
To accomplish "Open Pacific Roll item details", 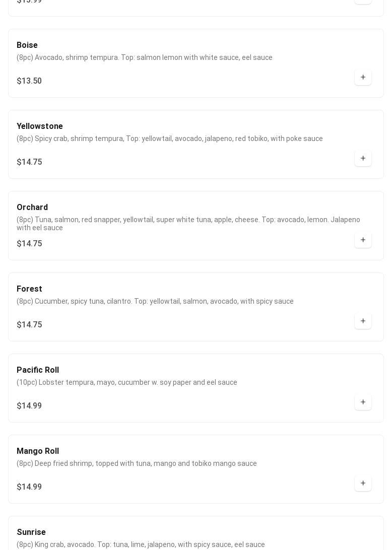I will point(38,370).
